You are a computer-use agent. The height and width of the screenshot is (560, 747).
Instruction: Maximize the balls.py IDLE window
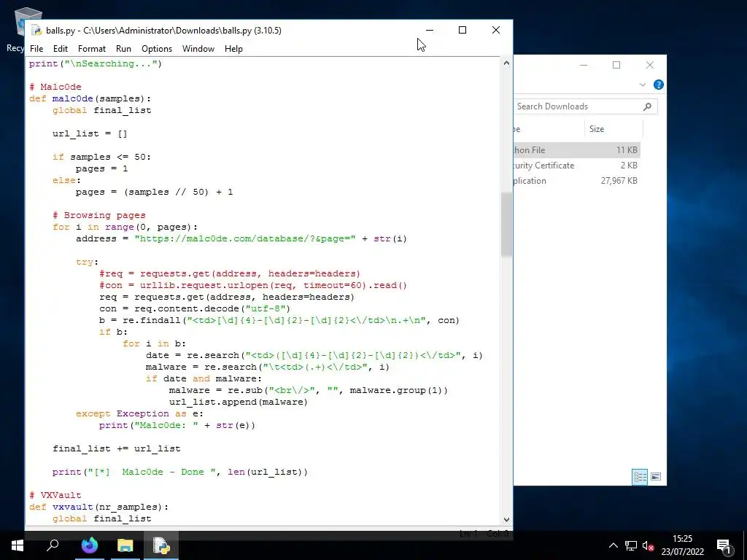[x=462, y=30]
